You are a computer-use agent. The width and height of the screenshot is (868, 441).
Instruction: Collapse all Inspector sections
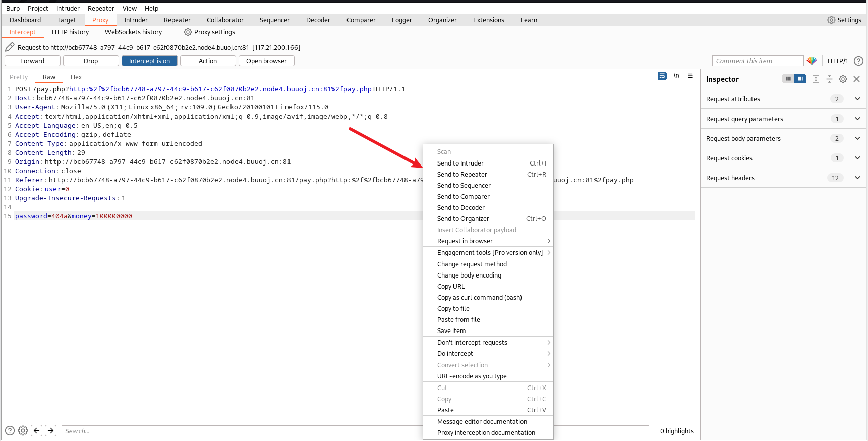pos(829,79)
